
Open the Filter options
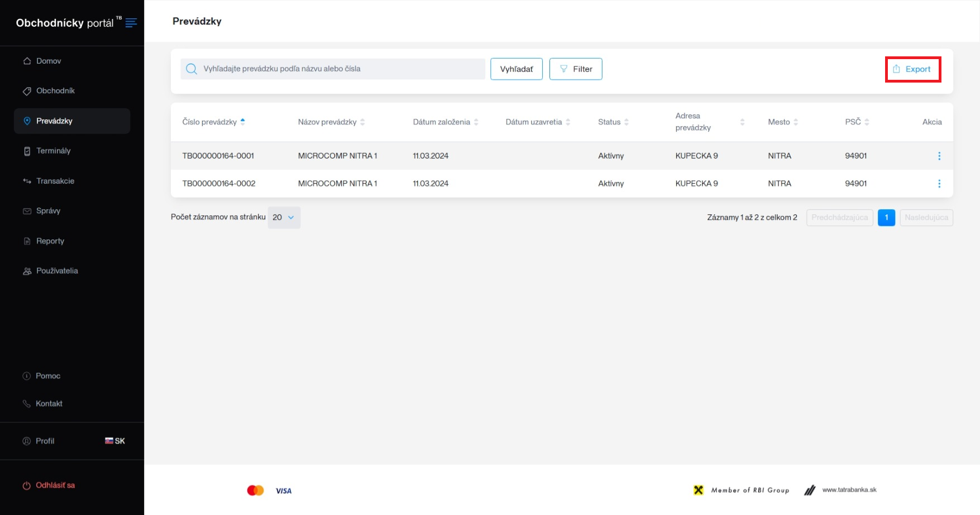pos(575,69)
